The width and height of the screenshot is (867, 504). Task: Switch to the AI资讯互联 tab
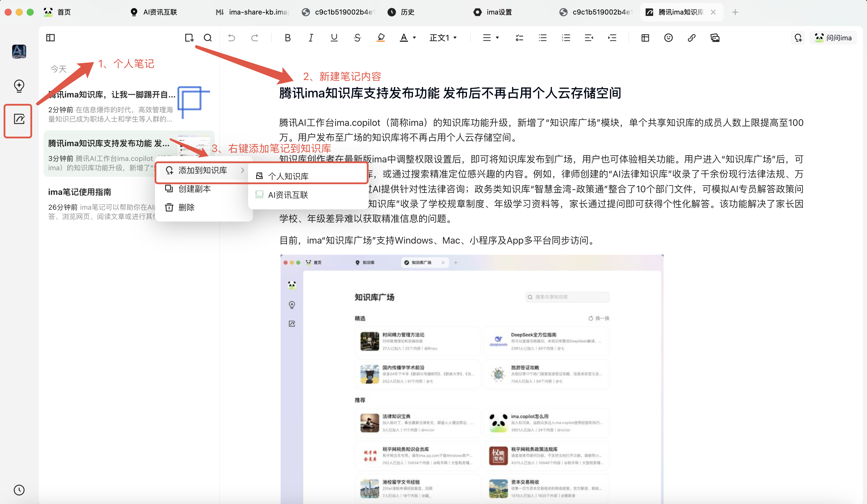tap(154, 12)
